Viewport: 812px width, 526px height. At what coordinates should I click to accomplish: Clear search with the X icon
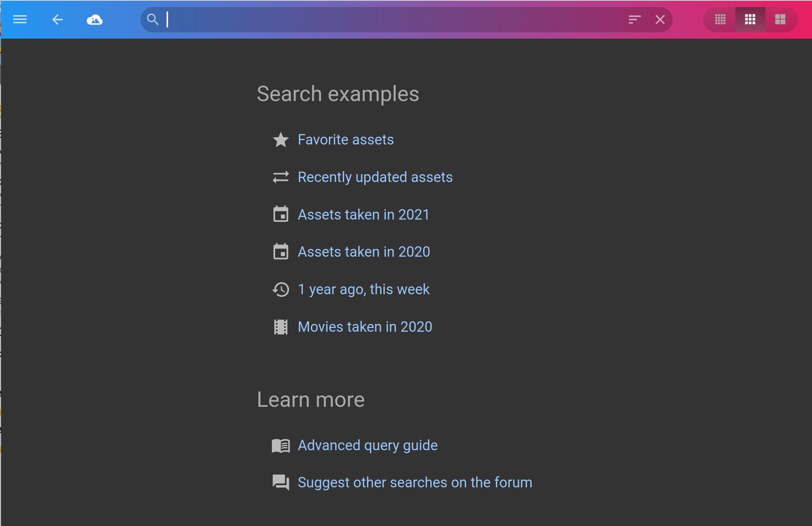[660, 19]
